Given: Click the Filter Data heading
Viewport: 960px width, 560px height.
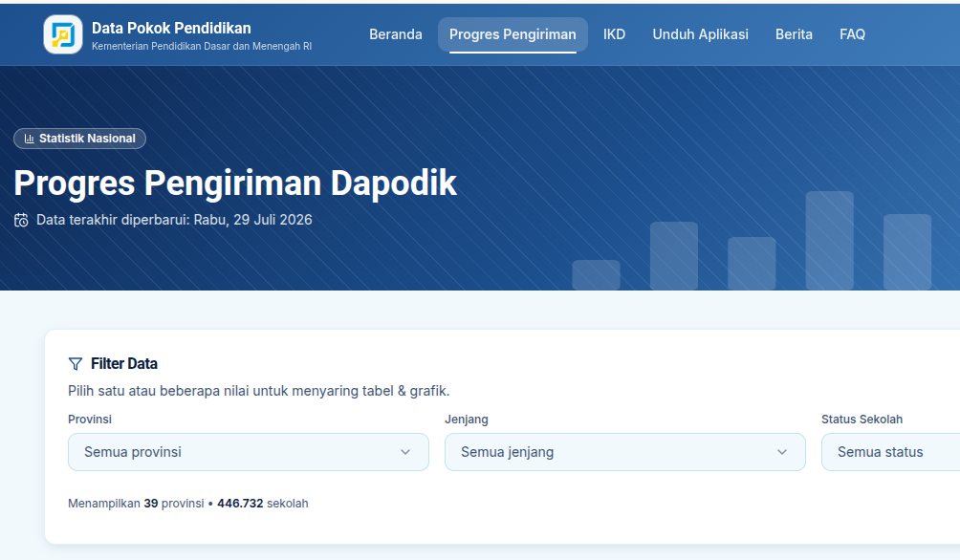Looking at the screenshot, I should click(x=124, y=364).
